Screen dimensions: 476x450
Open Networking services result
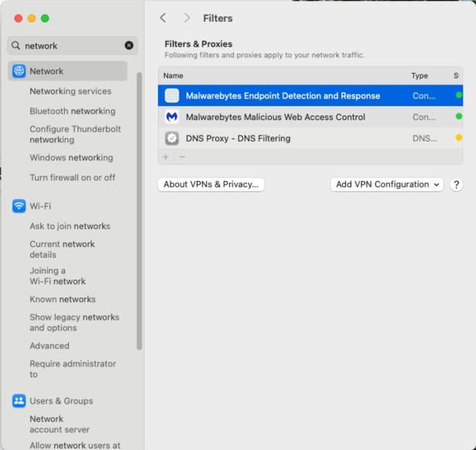click(70, 91)
